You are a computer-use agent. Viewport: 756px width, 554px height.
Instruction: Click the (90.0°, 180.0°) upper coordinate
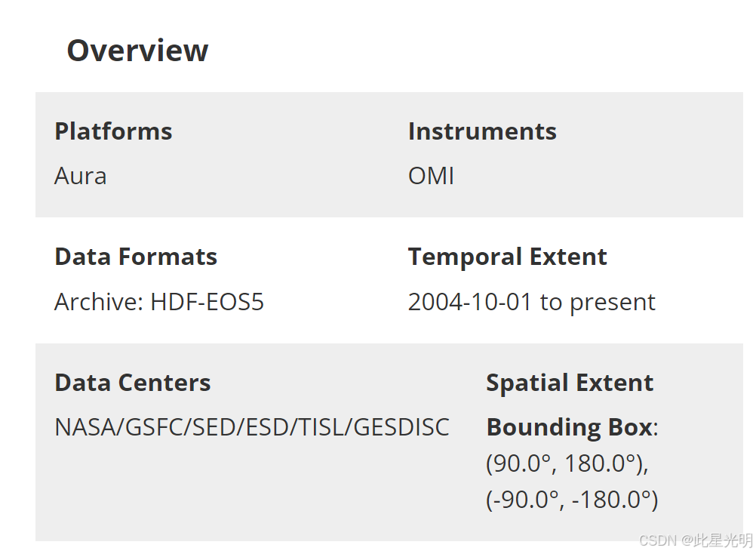tap(567, 463)
